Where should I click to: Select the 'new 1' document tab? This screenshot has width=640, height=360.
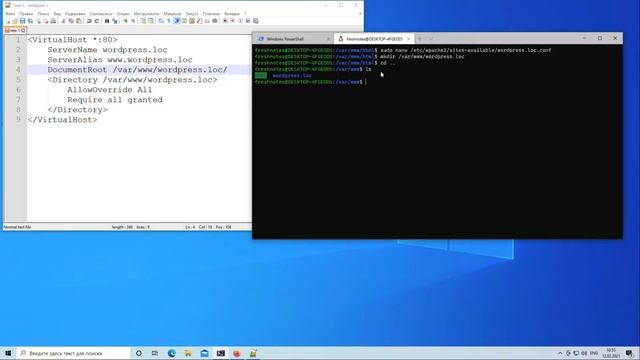tap(15, 30)
